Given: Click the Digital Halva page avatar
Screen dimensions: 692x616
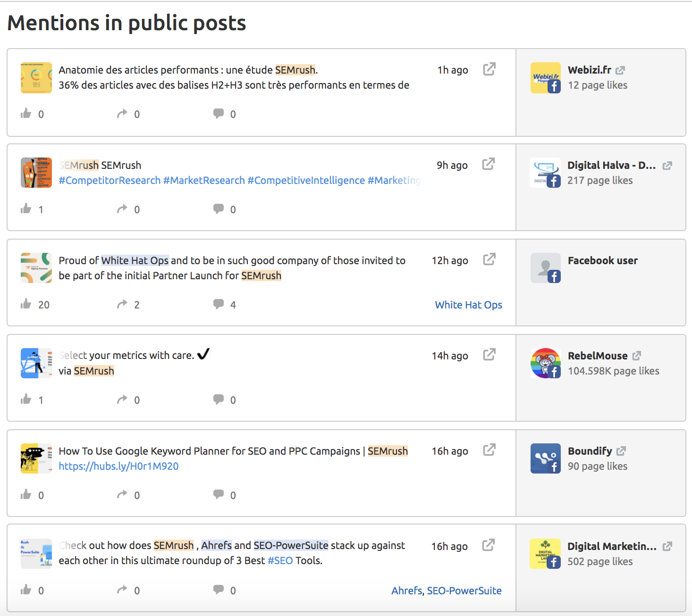Looking at the screenshot, I should coord(545,173).
